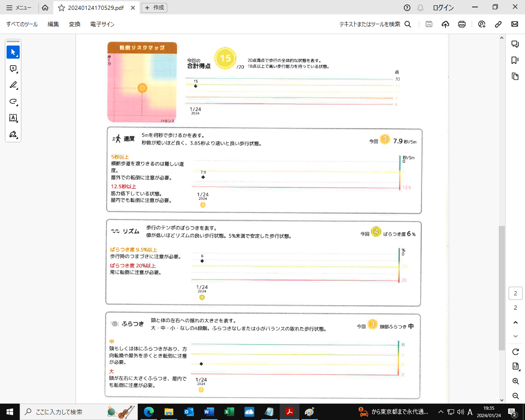Open the メニュー hamburger menu

pyautogui.click(x=19, y=8)
